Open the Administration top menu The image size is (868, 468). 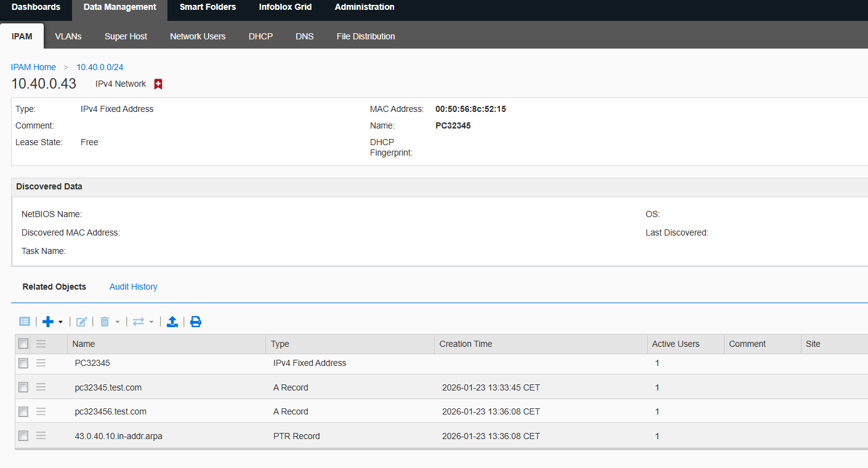click(x=364, y=7)
